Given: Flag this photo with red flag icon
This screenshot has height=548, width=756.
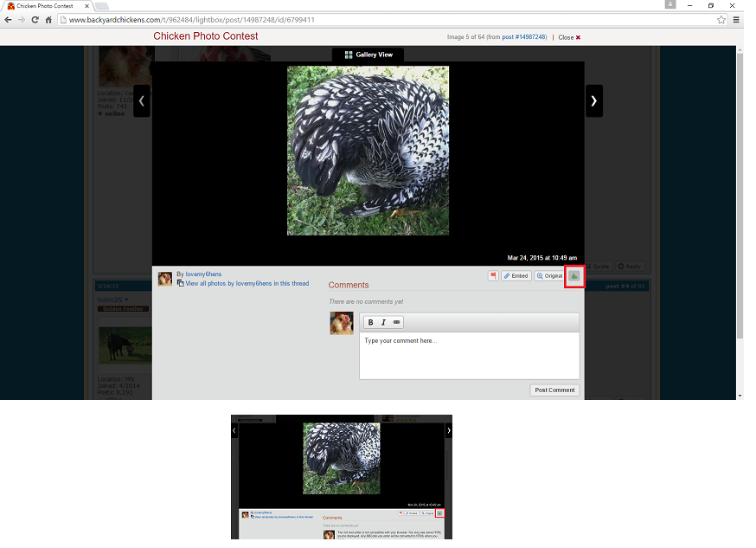Looking at the screenshot, I should [493, 276].
